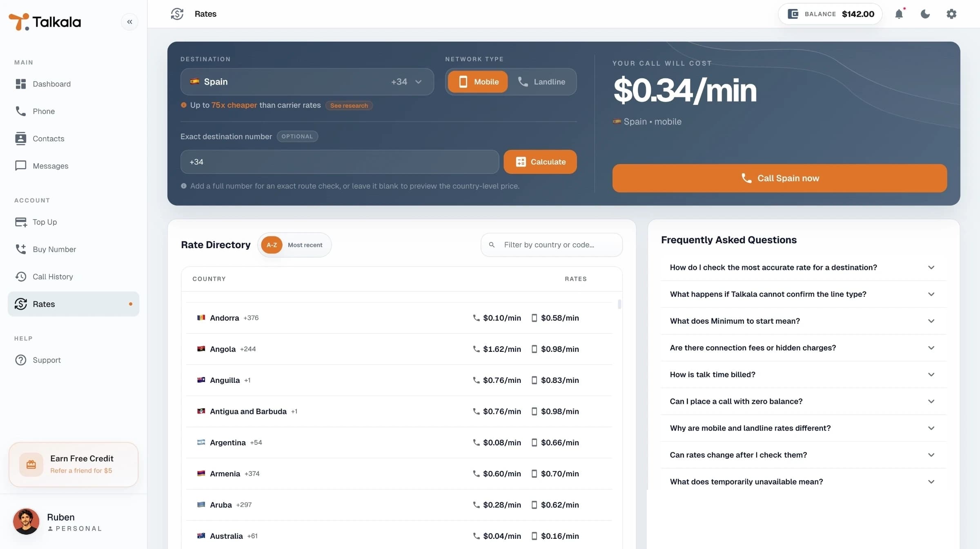Open the Spain destination dropdown
The height and width of the screenshot is (549, 980).
[x=307, y=82]
